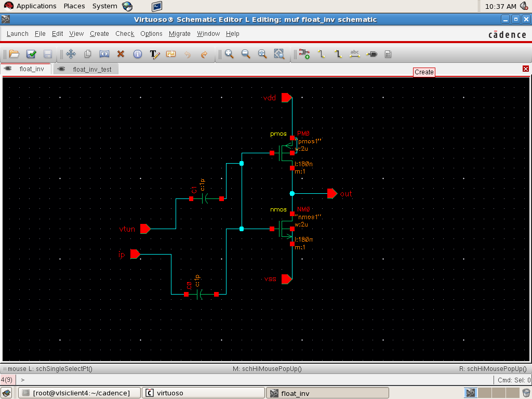Click the Open folder toolbar icon

coord(14,54)
